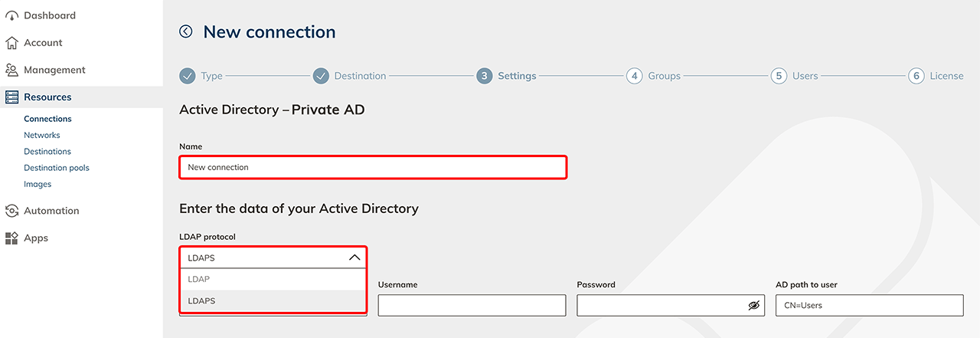Open the Management section in the sidebar
The image size is (980, 338).
tap(54, 70)
